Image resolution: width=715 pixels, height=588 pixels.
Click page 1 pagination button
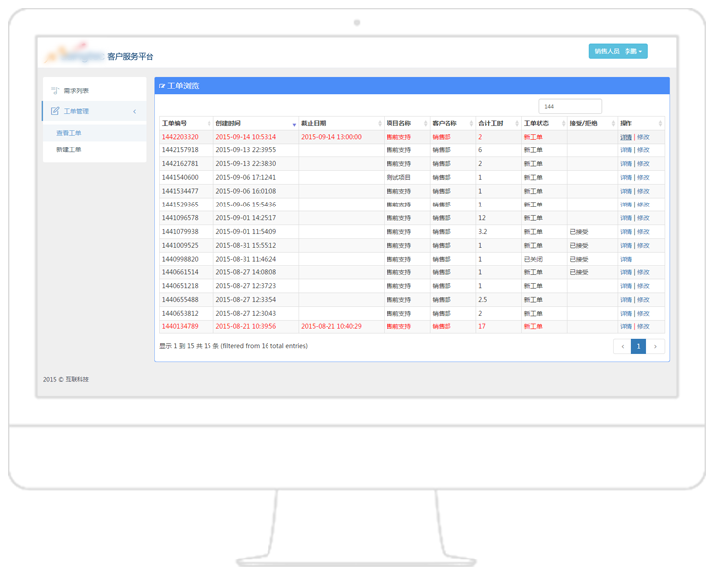point(638,346)
